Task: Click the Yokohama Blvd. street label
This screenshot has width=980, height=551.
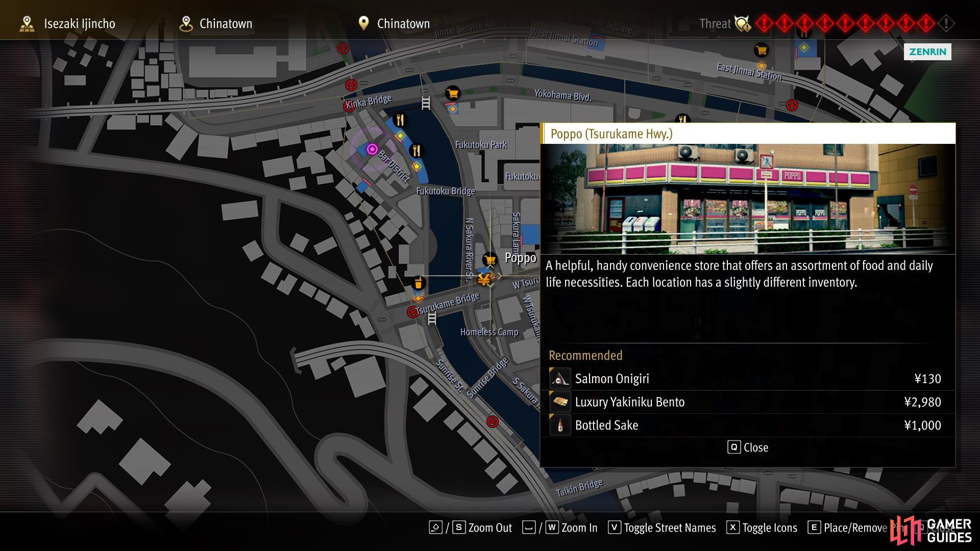Action: pyautogui.click(x=562, y=95)
